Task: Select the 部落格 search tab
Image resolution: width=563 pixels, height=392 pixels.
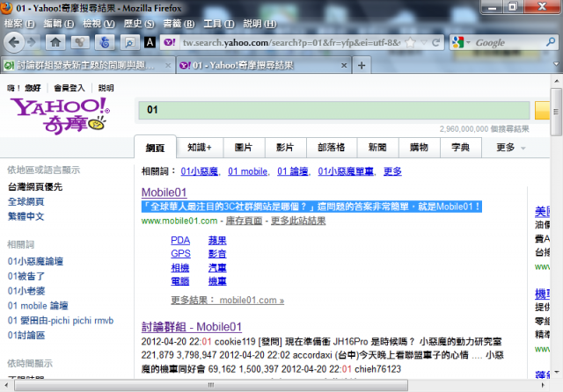Action: point(332,148)
